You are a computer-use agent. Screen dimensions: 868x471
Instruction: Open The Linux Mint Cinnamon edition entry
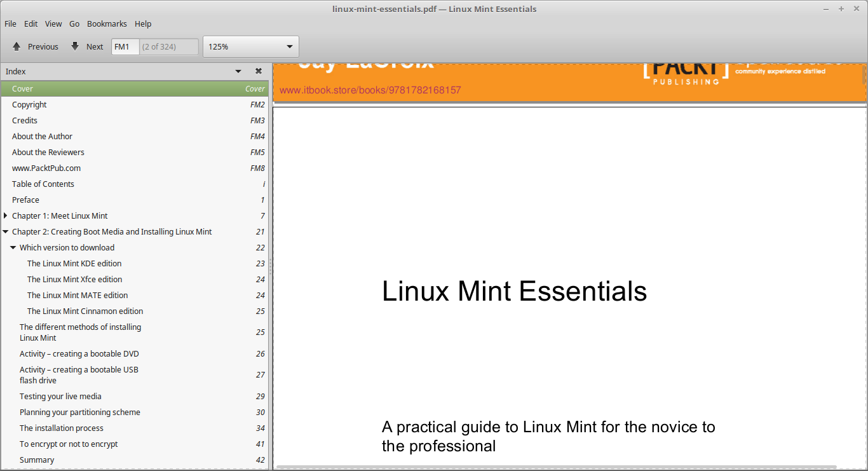pos(135,311)
